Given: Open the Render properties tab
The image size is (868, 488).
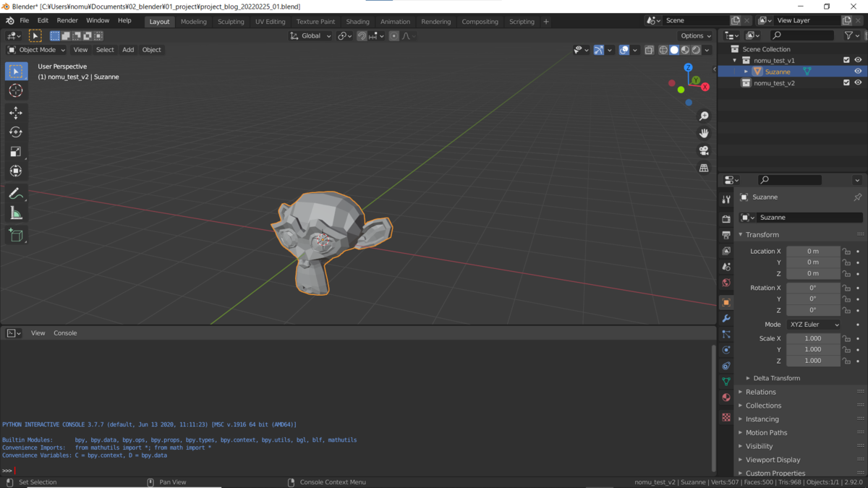Looking at the screenshot, I should coord(726,218).
